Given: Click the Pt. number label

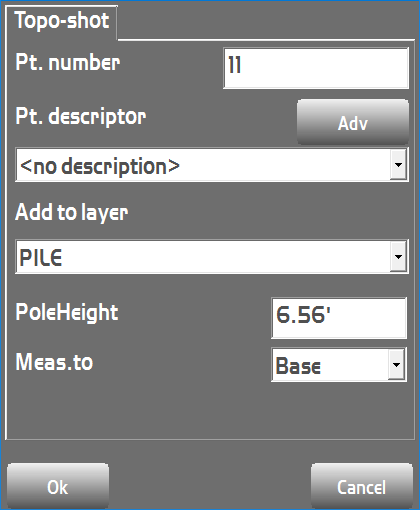Looking at the screenshot, I should (x=68, y=62).
